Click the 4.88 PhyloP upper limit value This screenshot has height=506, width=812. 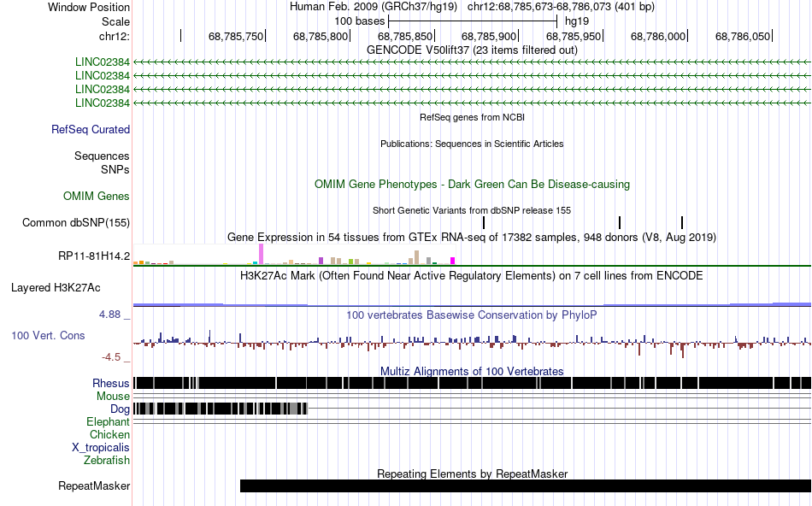coord(109,315)
